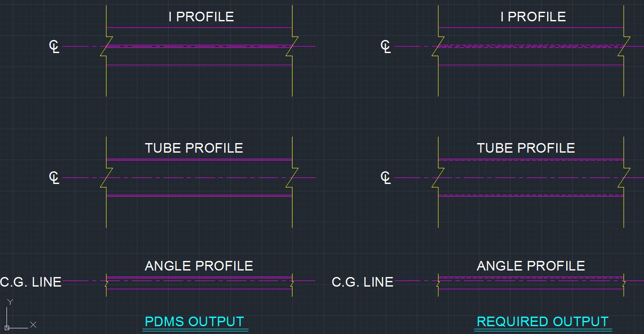Pick centerline symbol beside left I profile
Viewport: 644px width, 334px height.
tap(54, 47)
